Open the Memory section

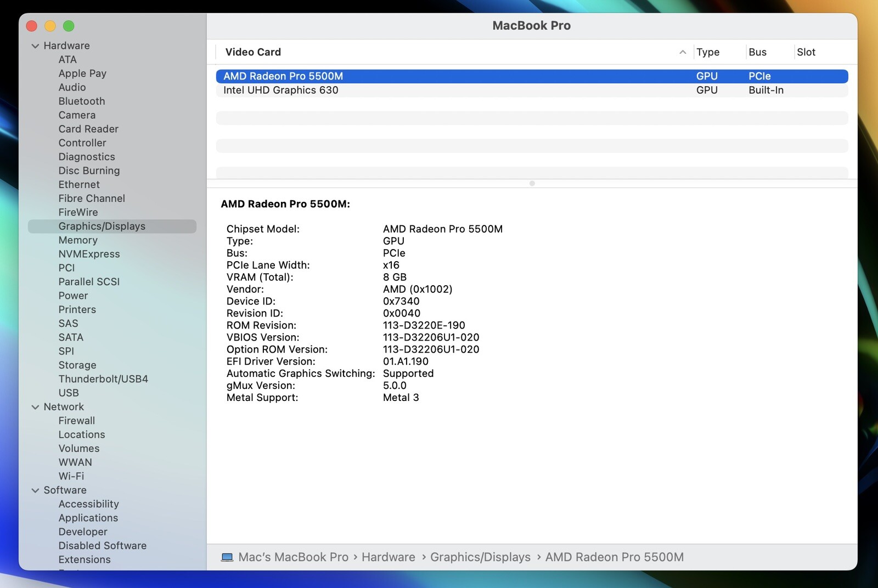[78, 240]
